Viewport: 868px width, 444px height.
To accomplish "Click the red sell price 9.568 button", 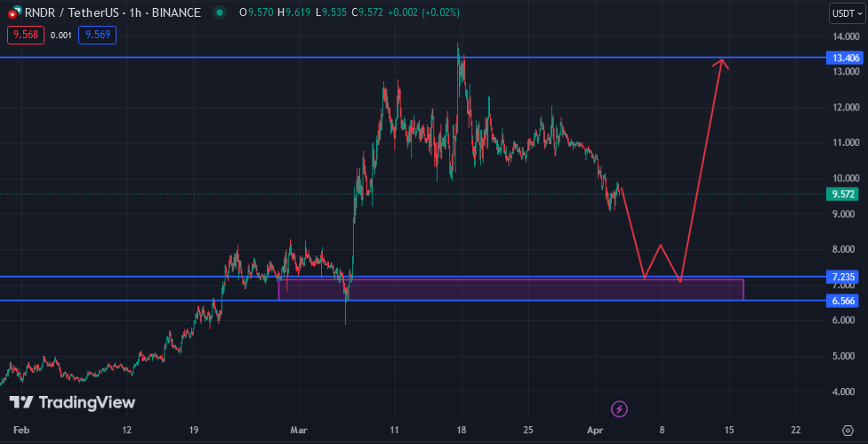I will (26, 35).
